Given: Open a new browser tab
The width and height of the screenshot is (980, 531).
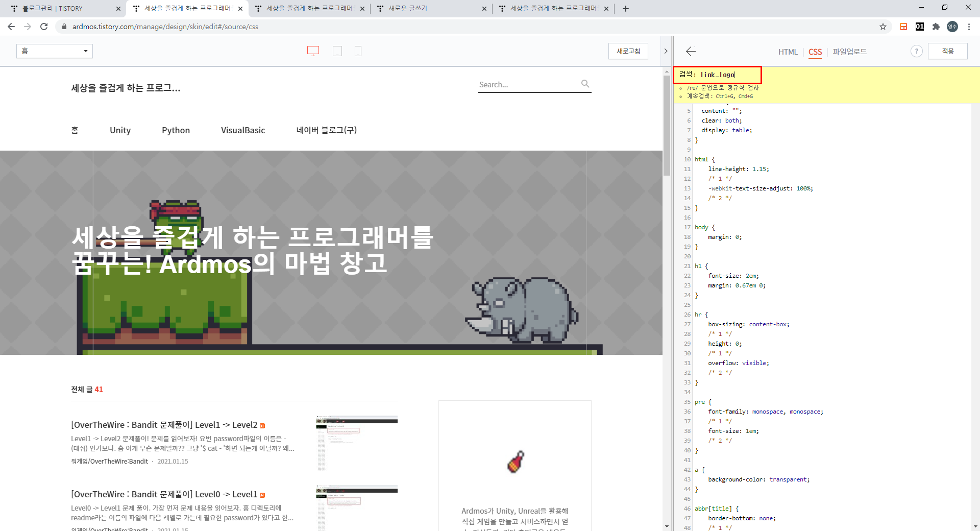Looking at the screenshot, I should click(626, 9).
